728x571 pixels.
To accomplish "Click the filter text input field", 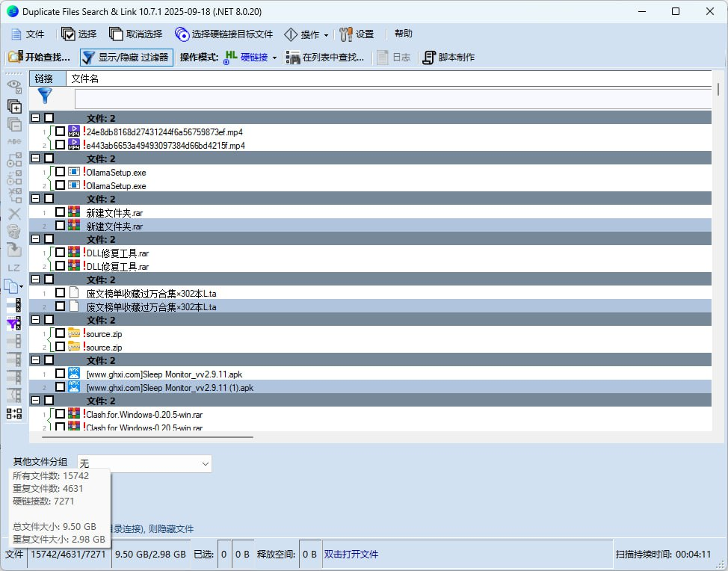I will (392, 99).
